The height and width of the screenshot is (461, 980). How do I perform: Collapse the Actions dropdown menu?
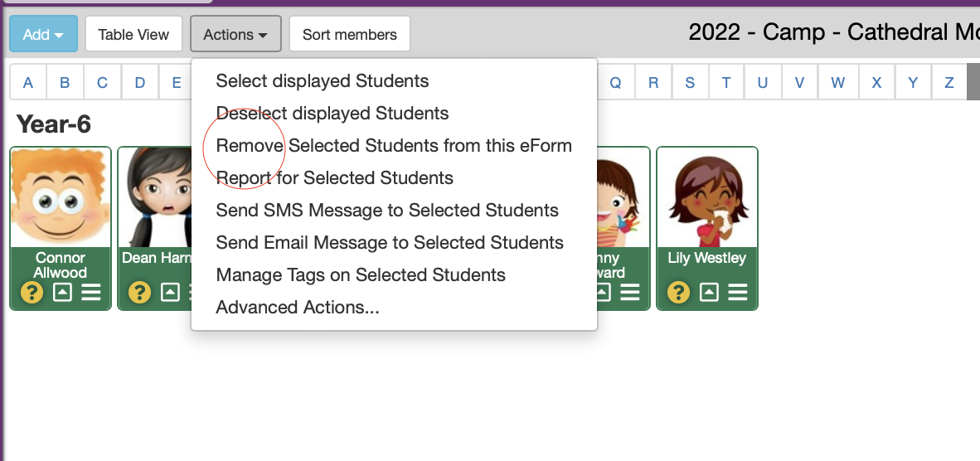(235, 34)
